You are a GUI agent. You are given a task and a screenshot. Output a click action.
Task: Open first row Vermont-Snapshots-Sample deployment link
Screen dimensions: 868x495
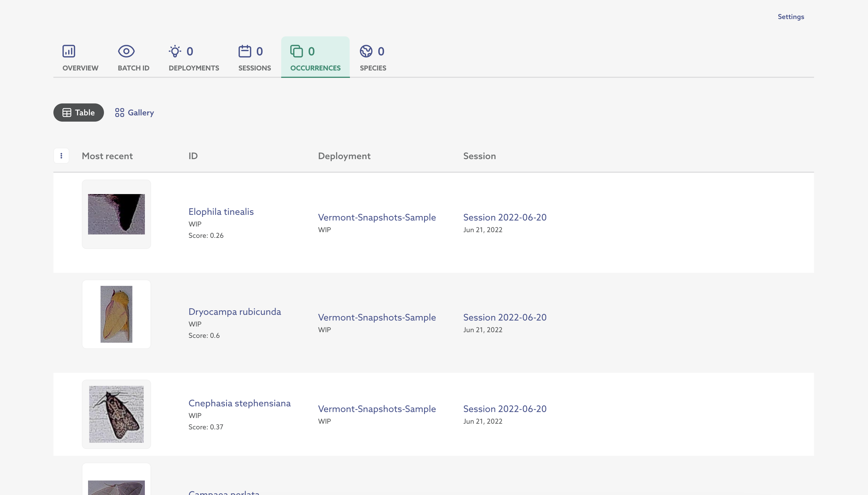(376, 217)
